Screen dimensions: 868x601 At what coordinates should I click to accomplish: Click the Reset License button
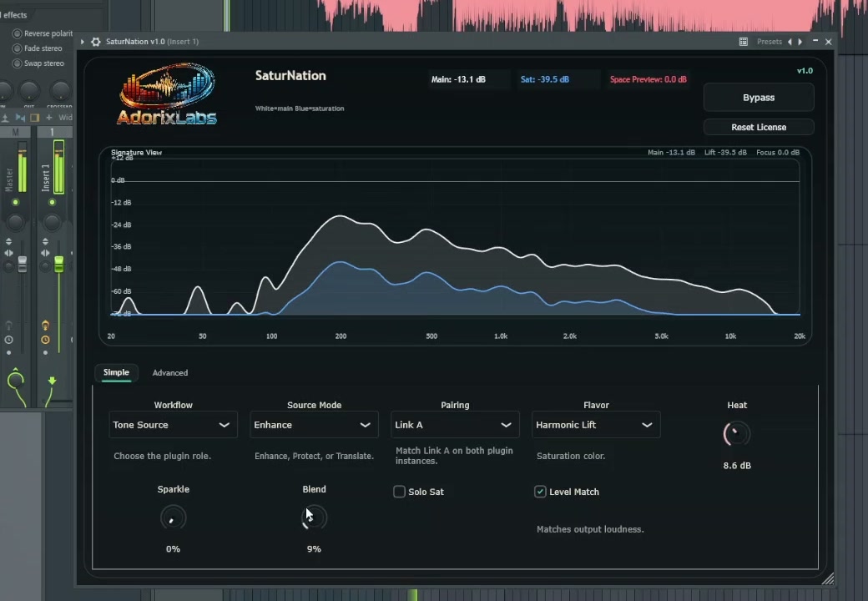point(759,127)
